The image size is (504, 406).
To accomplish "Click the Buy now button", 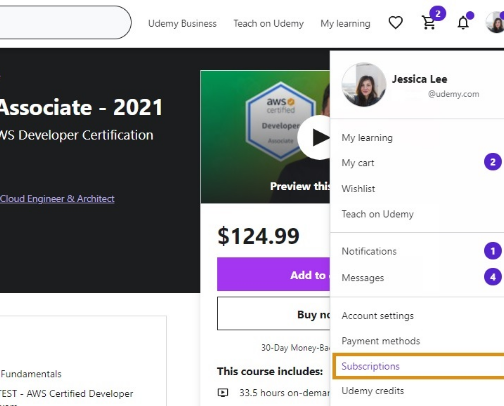I will 273,314.
